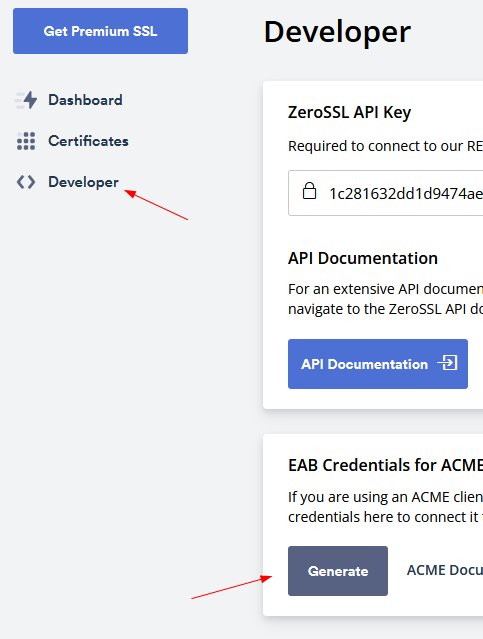The image size is (483, 639).
Task: Click the EAB Credentials for ACME heading
Action: (386, 465)
